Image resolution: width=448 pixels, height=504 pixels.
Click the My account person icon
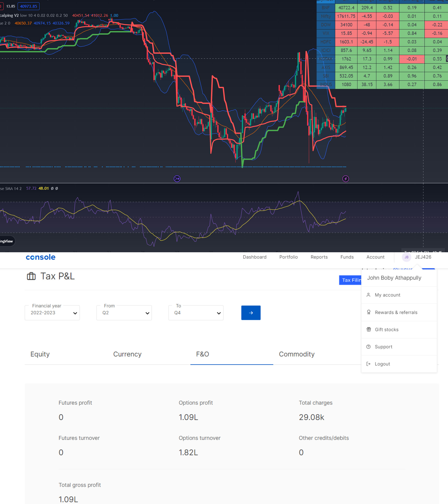[368, 295]
